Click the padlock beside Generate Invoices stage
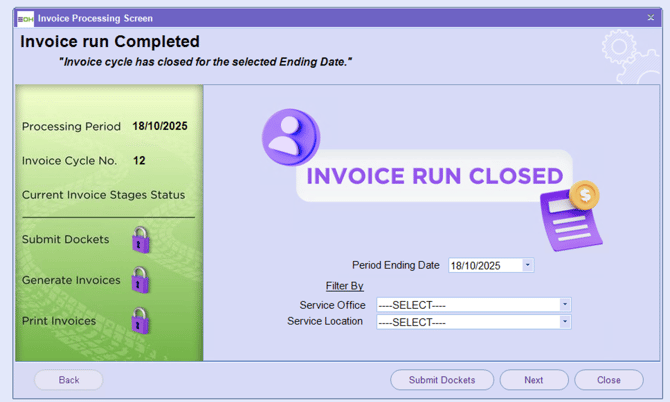The width and height of the screenshot is (670, 402). [x=141, y=280]
